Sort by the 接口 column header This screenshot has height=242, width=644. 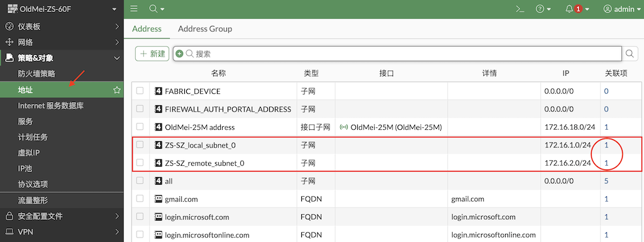[387, 73]
